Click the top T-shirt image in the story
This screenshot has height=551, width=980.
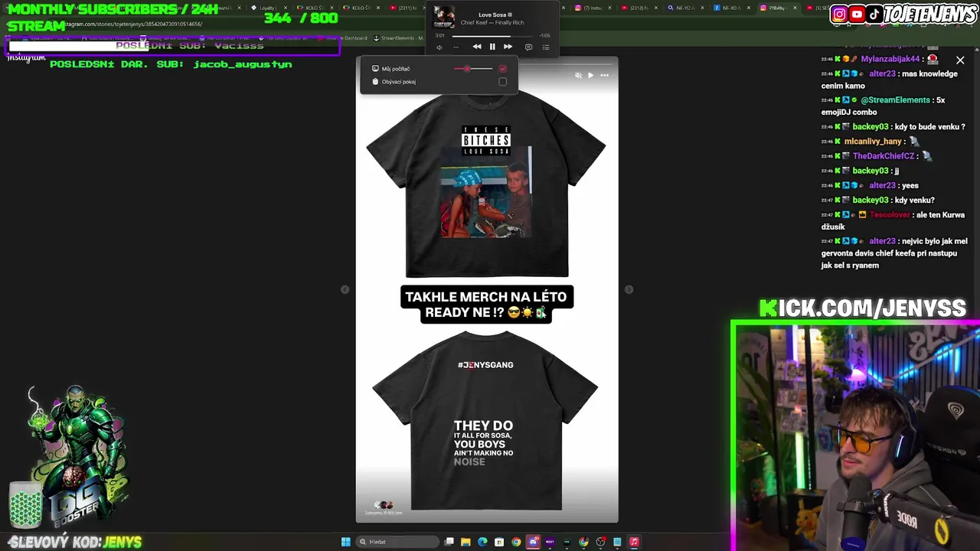486,185
